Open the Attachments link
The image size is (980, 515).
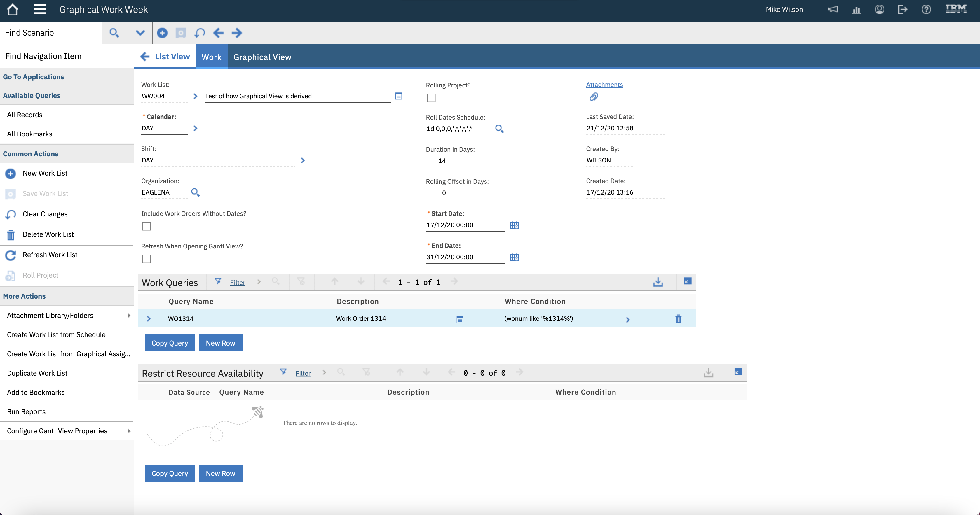click(x=604, y=84)
